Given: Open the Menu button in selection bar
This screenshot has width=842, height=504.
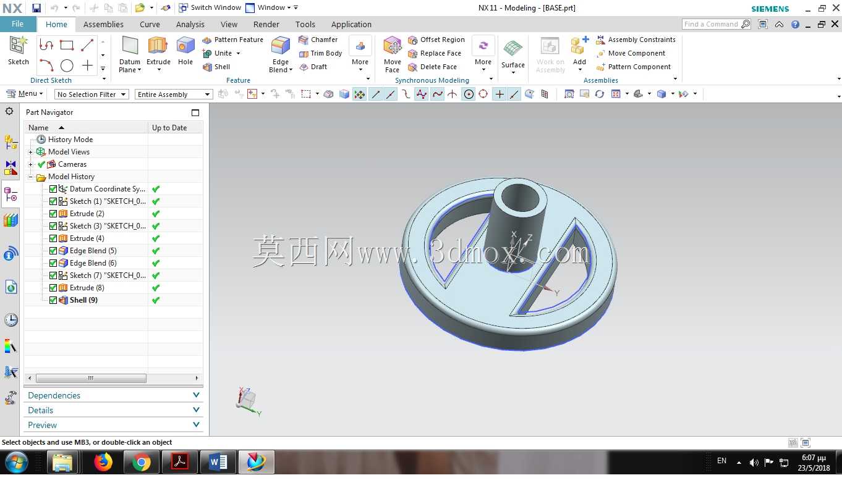Looking at the screenshot, I should [25, 94].
